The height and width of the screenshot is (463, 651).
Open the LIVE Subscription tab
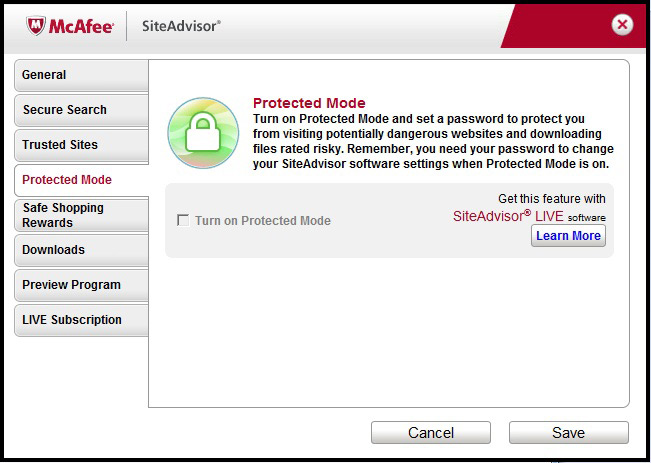tap(81, 320)
